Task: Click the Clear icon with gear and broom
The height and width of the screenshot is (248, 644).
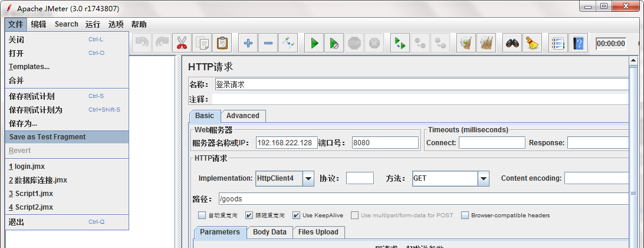Action: pyautogui.click(x=466, y=43)
